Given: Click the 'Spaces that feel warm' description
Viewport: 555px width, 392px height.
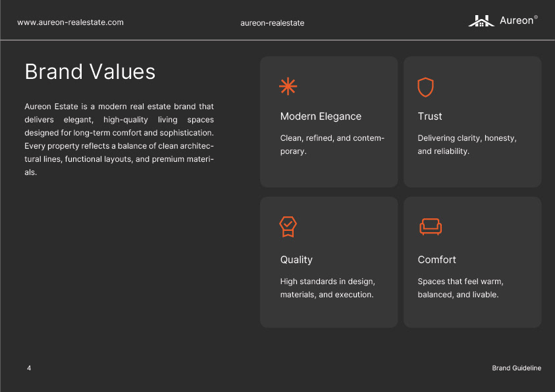Looking at the screenshot, I should tap(460, 288).
